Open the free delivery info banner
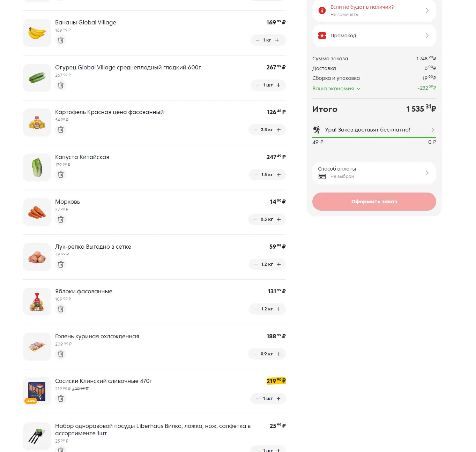 point(374,130)
